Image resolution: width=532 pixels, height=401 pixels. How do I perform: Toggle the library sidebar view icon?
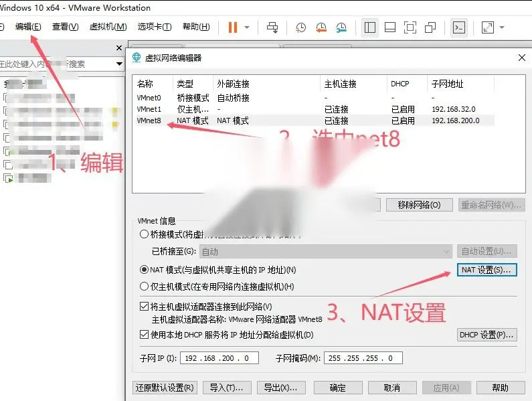coord(370,27)
